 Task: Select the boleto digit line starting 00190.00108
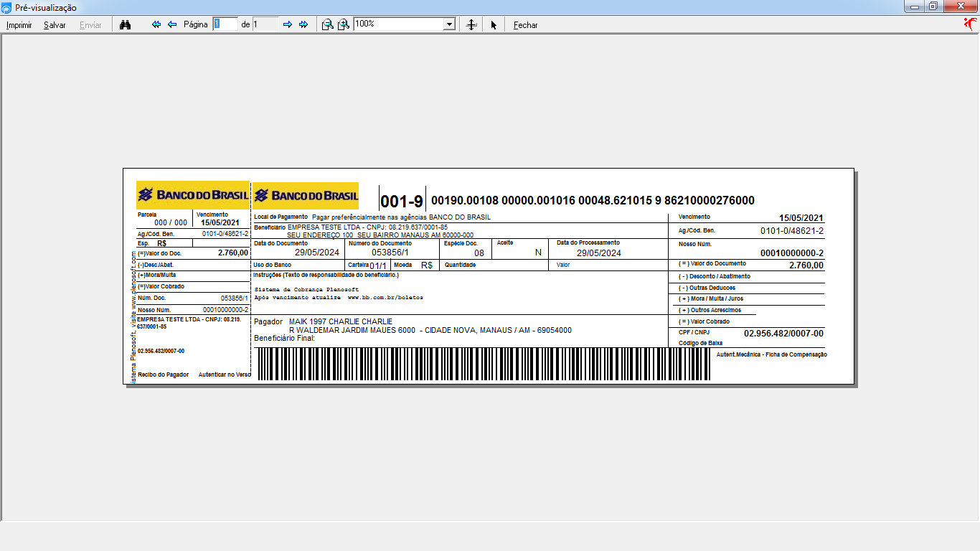[x=593, y=201]
